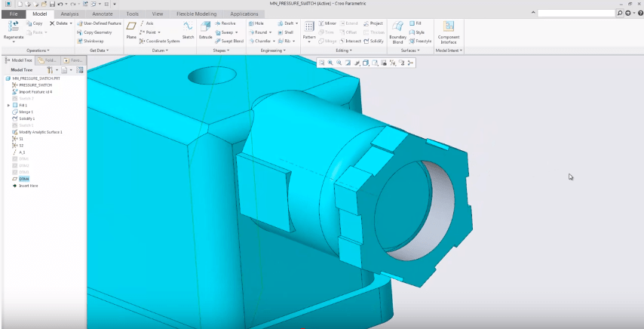The width and height of the screenshot is (644, 329).
Task: Click the Component Interface icon
Action: pos(449,30)
